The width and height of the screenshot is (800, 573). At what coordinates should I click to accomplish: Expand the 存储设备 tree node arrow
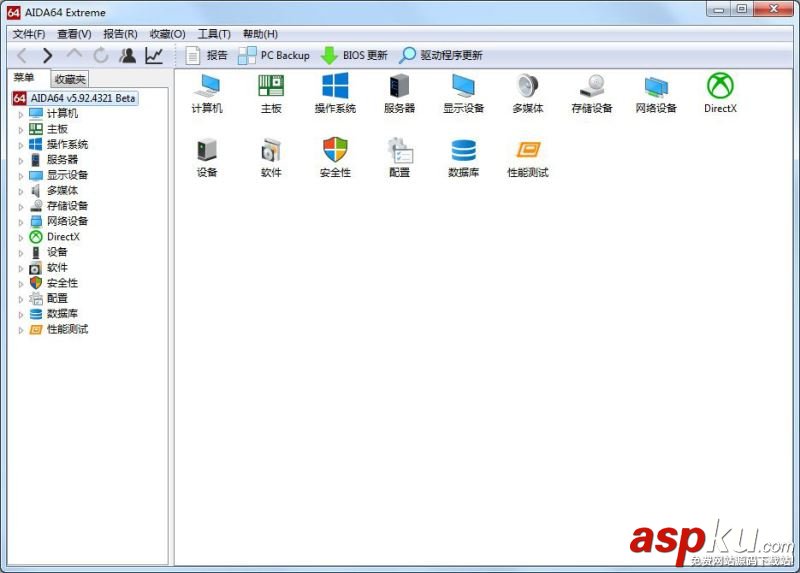pos(20,207)
